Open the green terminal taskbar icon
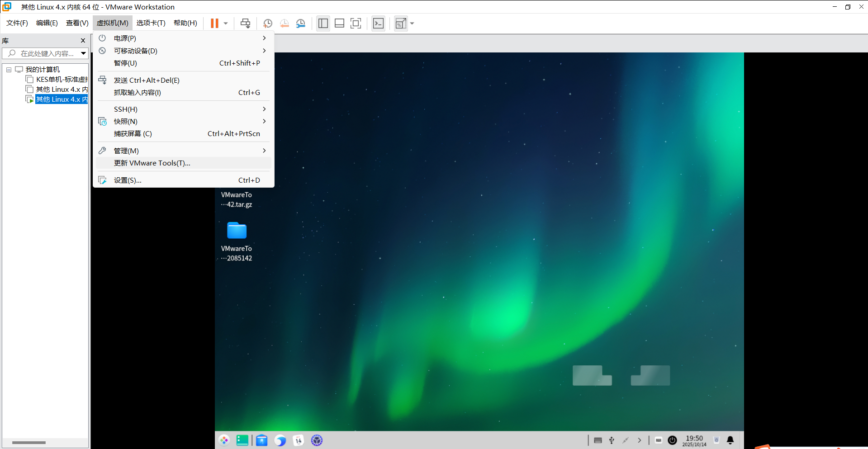Viewport: 868px width, 449px height. point(242,440)
